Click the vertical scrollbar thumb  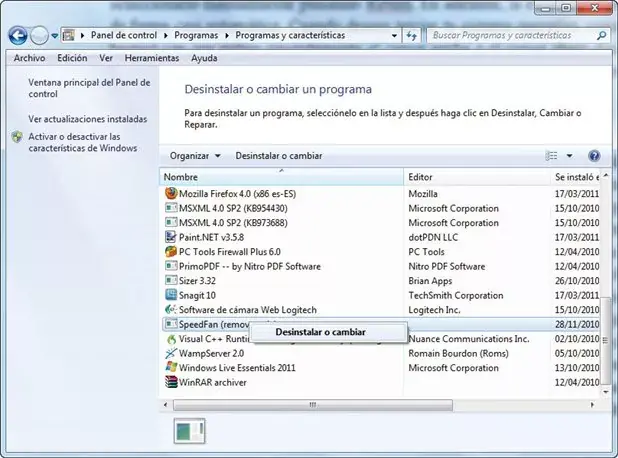606,341
